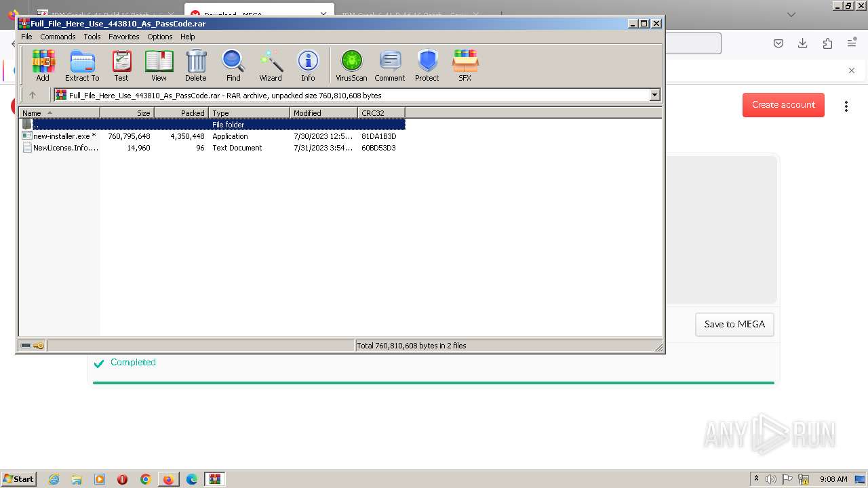Screen dimensions: 868x488
Task: Open Windows Media Player taskbar icon
Action: click(100, 479)
